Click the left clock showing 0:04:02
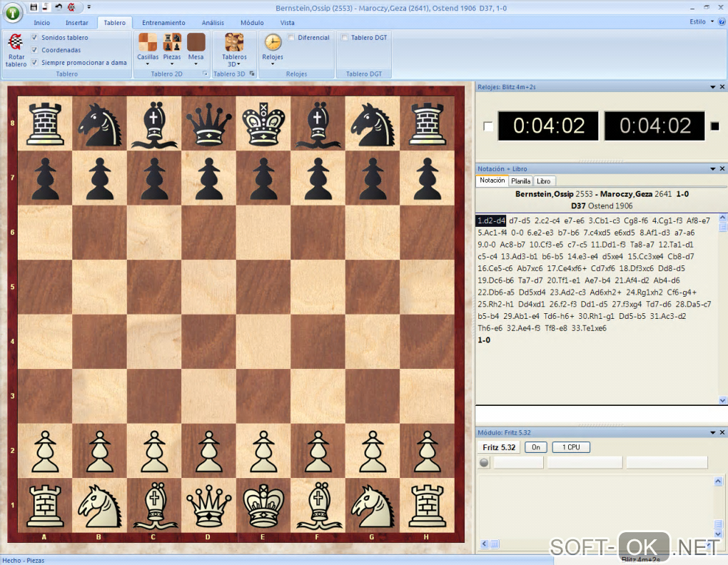This screenshot has height=565, width=728. (548, 126)
